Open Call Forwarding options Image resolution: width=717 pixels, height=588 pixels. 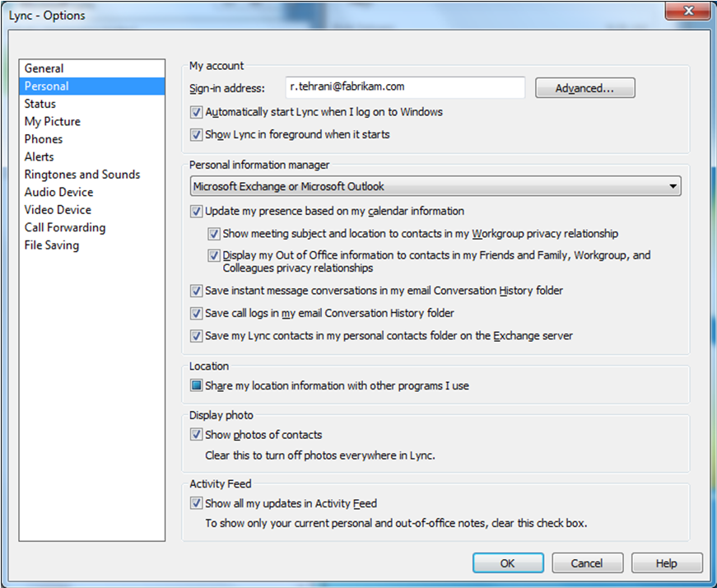(x=65, y=227)
